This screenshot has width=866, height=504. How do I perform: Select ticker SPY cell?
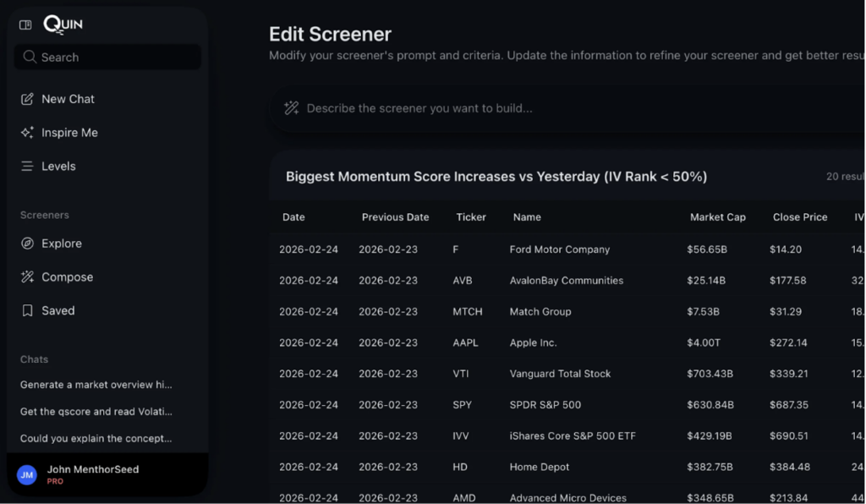[463, 405]
